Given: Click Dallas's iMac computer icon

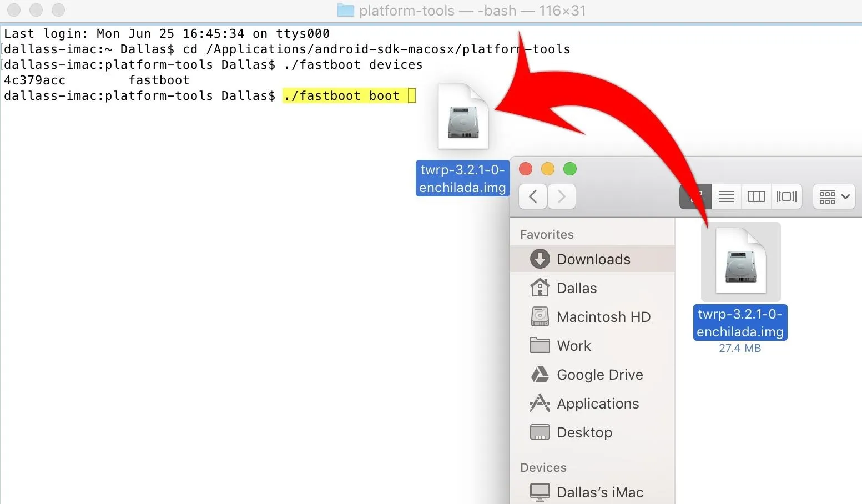Looking at the screenshot, I should coord(540,492).
